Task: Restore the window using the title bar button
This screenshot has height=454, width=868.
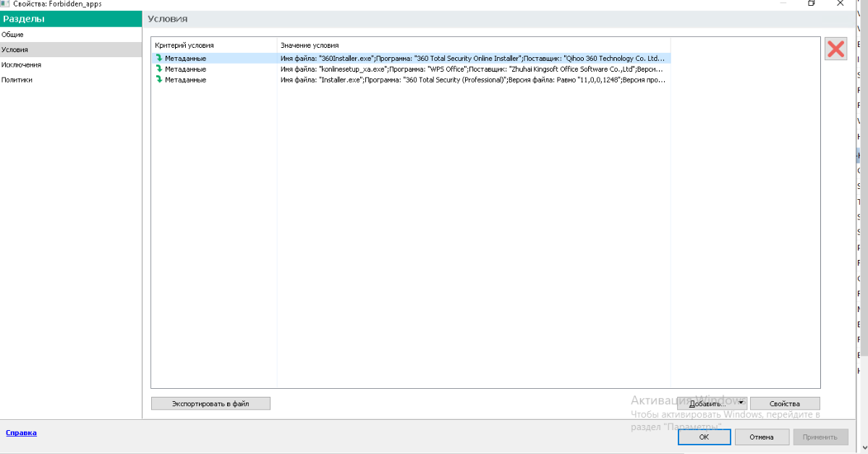Action: (812, 4)
